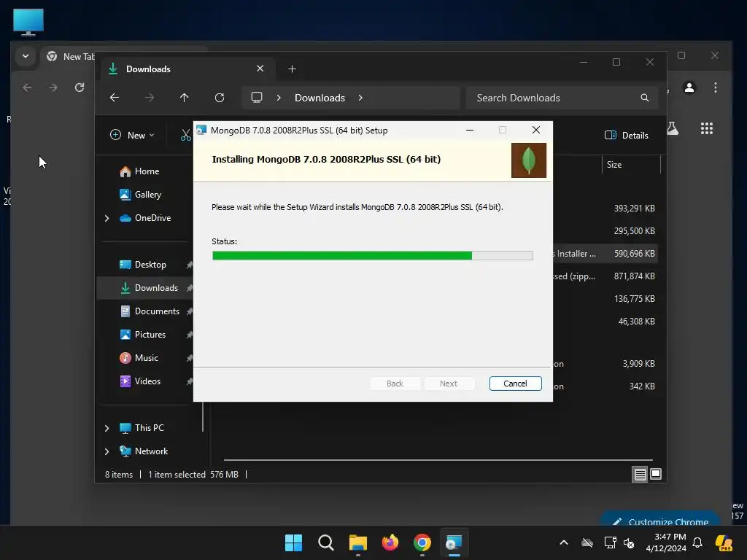Select the file sized 136,775 KB

click(634, 299)
